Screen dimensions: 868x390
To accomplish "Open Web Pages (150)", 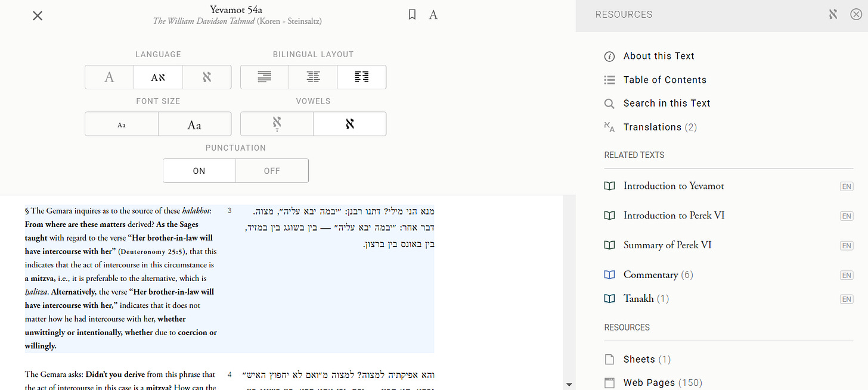I will (x=663, y=383).
